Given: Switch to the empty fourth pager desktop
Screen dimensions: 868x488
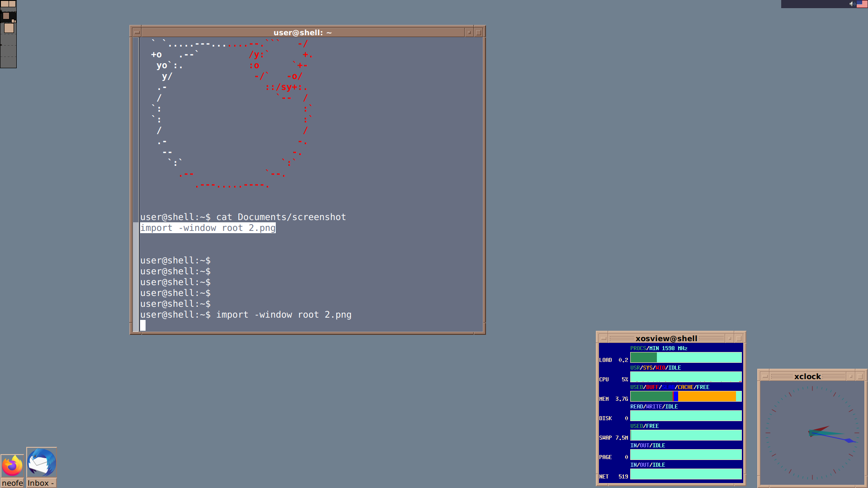Looking at the screenshot, I should pos(8,40).
